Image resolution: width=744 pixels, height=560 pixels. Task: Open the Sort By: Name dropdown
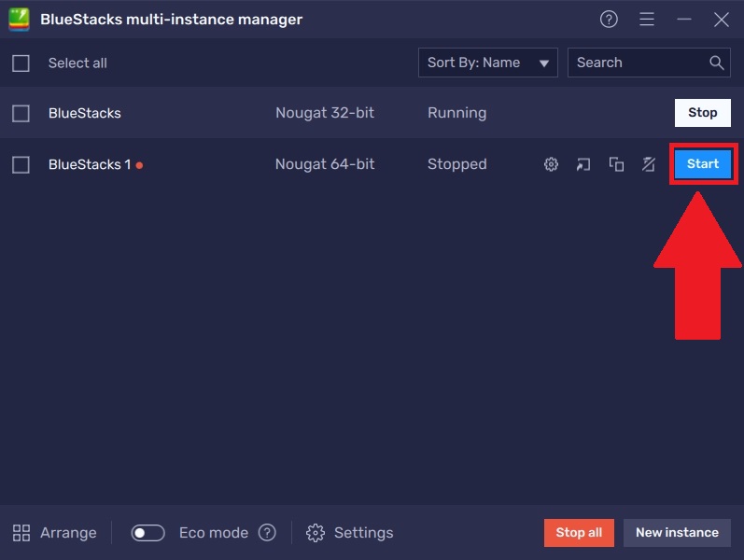pos(488,63)
